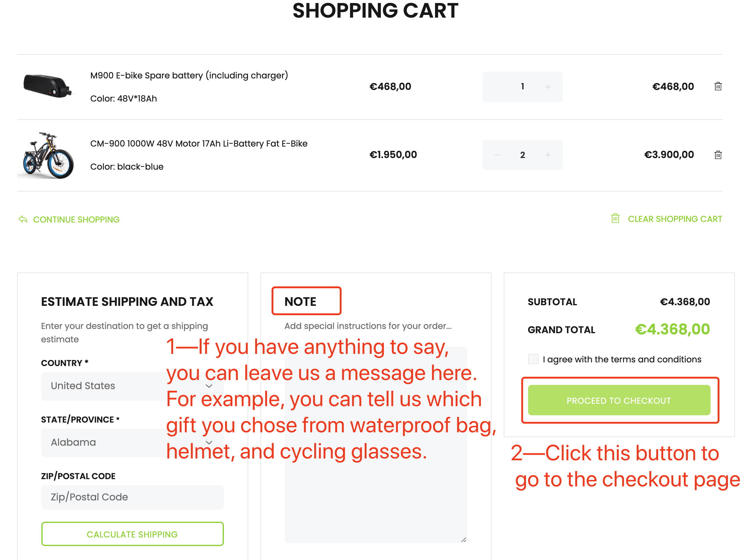Screen dimensions: 755x560
Task: Decrease CM-900 E-Bike quantity with minus
Action: pyautogui.click(x=497, y=155)
